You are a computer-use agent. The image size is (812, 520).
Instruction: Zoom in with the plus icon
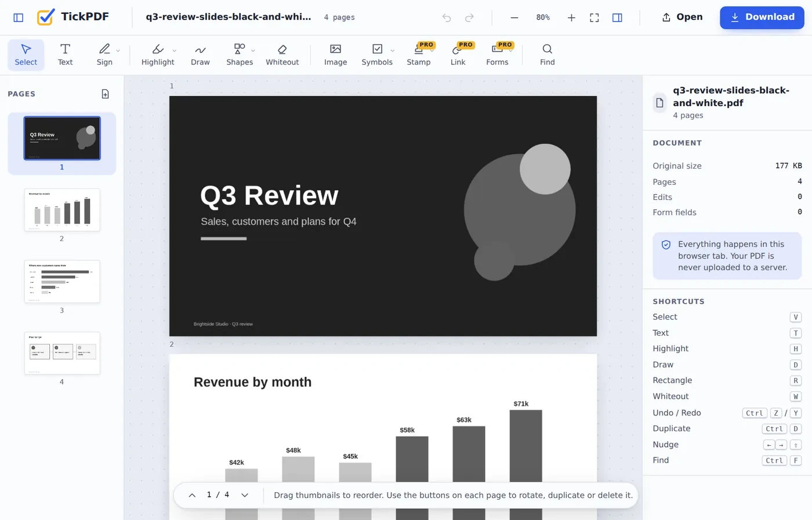[x=571, y=17]
